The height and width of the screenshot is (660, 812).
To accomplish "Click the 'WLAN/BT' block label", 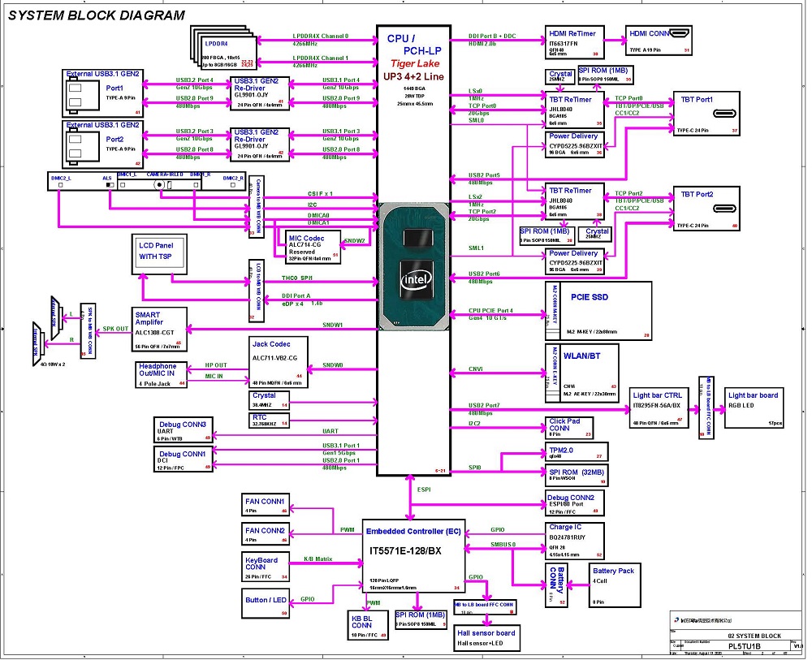I will (581, 356).
